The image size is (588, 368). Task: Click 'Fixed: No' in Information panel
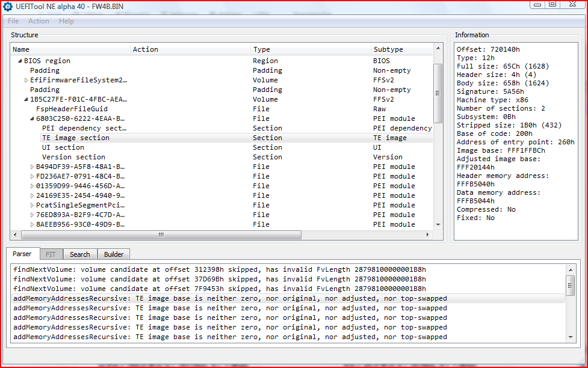pyautogui.click(x=475, y=218)
